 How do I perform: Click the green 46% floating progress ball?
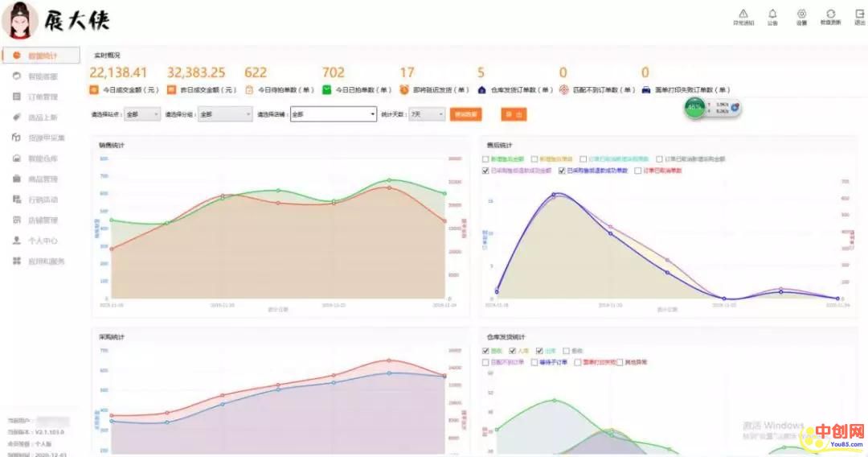click(695, 107)
